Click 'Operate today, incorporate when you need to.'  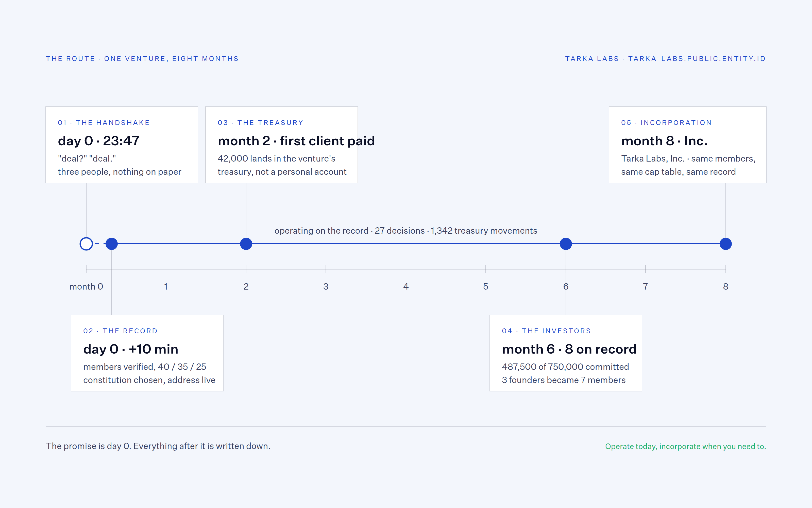tap(685, 446)
